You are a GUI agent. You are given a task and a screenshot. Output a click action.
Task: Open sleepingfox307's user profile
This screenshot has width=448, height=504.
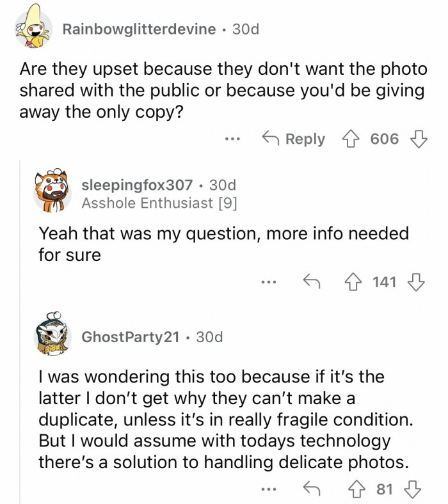[137, 185]
